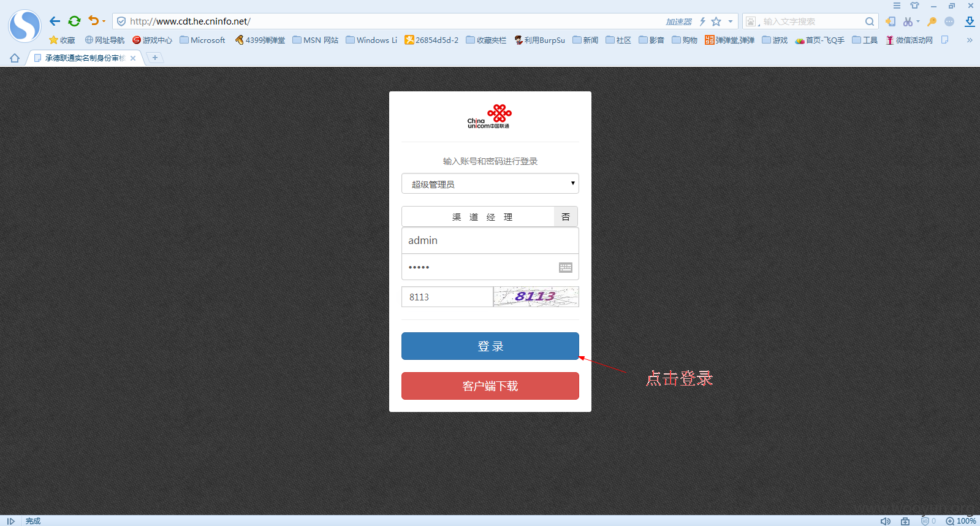980x526 pixels.
Task: Toggle the 渠道经理 switch showing 否
Action: [x=566, y=216]
